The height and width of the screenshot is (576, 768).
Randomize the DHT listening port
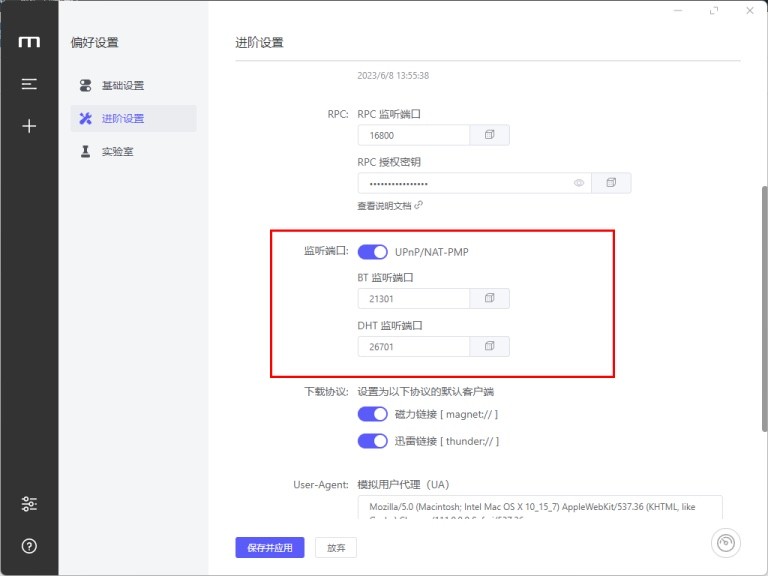tap(489, 346)
